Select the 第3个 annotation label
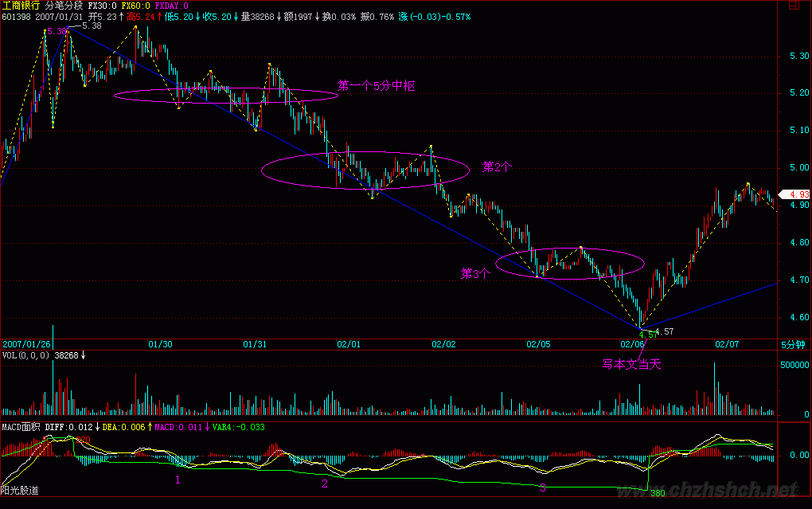Viewport: 812px width, 509px height. 477,273
